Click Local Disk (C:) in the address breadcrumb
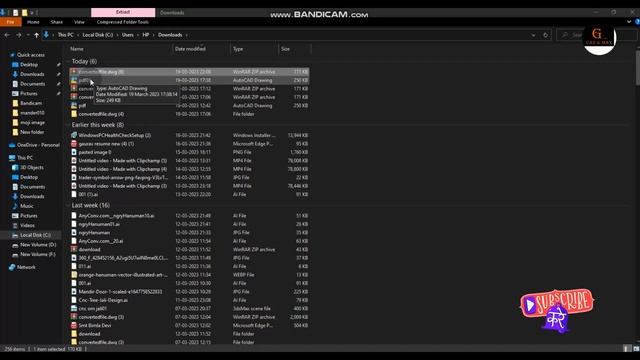The width and height of the screenshot is (640, 360). click(98, 35)
